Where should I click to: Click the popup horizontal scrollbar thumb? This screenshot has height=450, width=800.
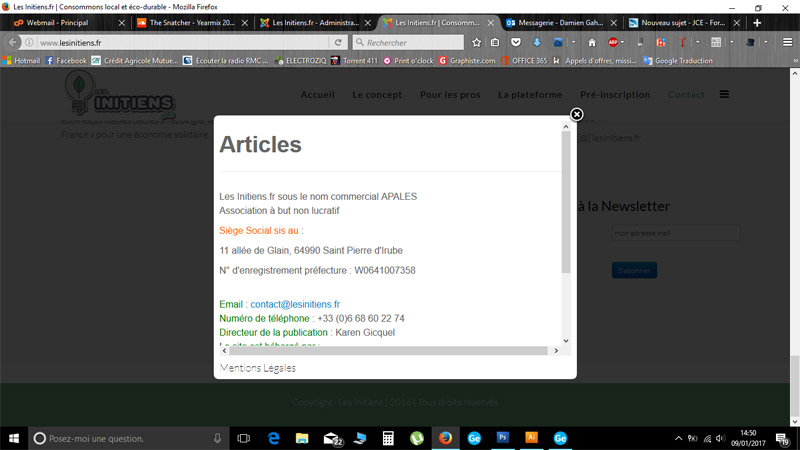click(x=388, y=351)
